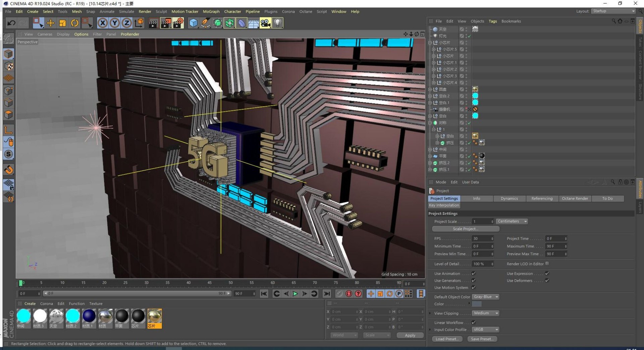Viewport: 644px width, 350px height.
Task: Toggle the Linear Workflow checkbox
Action: [x=474, y=323]
